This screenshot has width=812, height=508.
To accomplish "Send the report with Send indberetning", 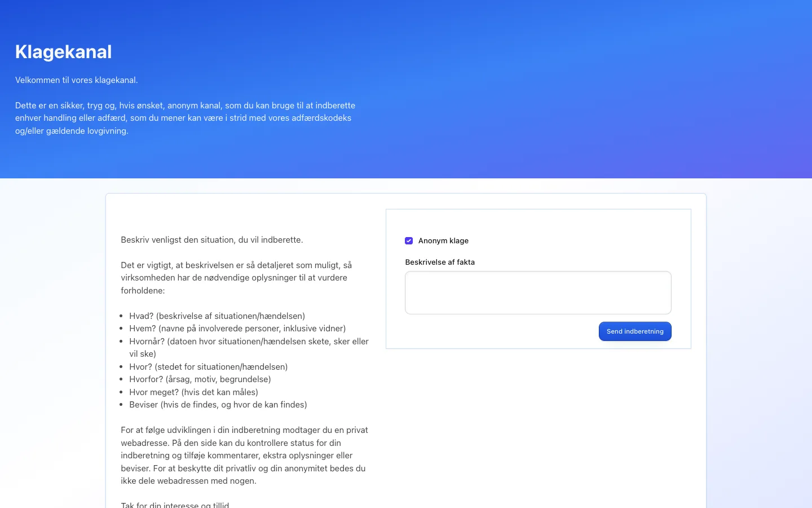I will coord(635,331).
